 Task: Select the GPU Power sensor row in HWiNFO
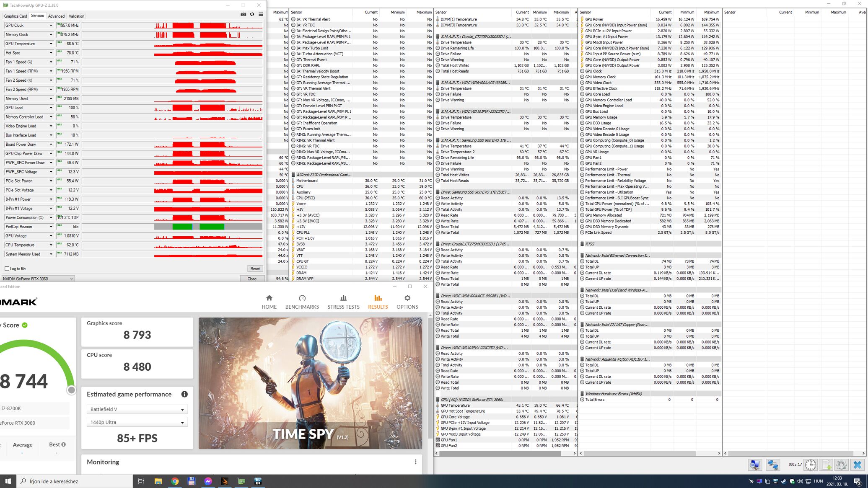pos(650,19)
